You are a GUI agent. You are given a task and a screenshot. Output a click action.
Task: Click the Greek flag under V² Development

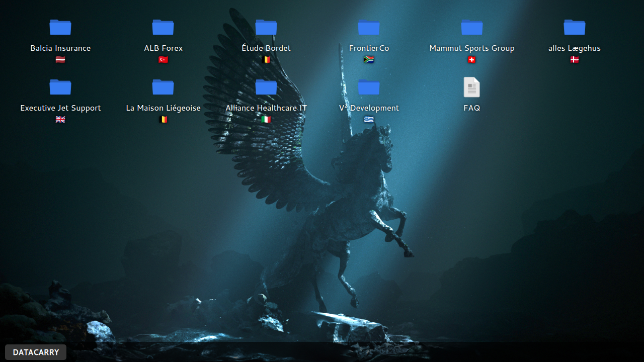point(369,120)
